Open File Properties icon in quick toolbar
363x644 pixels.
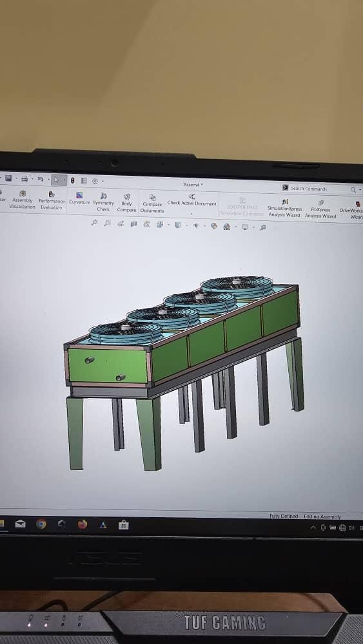click(84, 181)
